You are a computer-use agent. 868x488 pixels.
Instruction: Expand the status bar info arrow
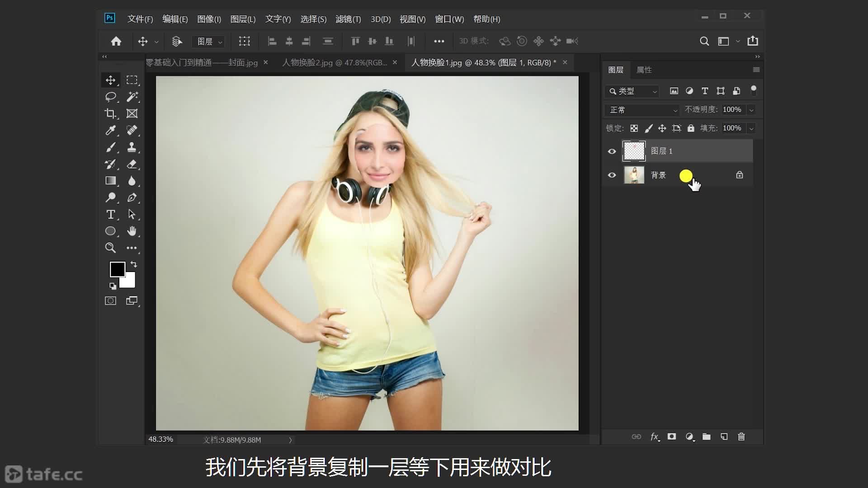(290, 440)
